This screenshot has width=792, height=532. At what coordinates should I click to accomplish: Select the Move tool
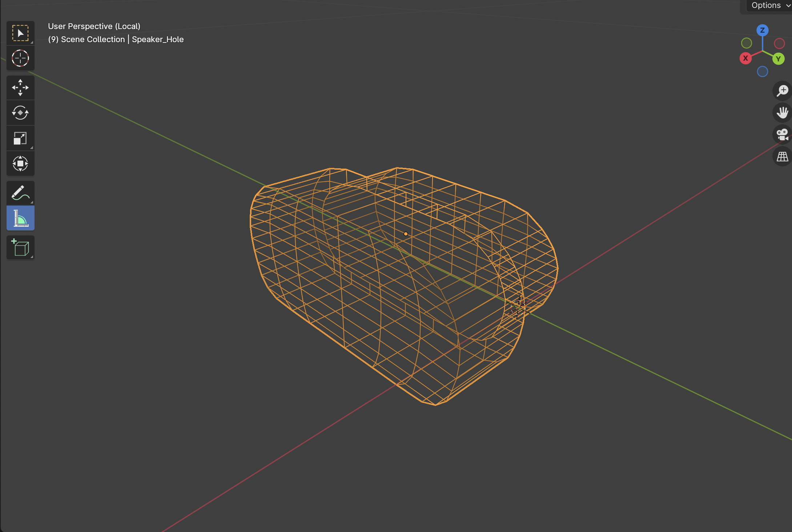(20, 87)
